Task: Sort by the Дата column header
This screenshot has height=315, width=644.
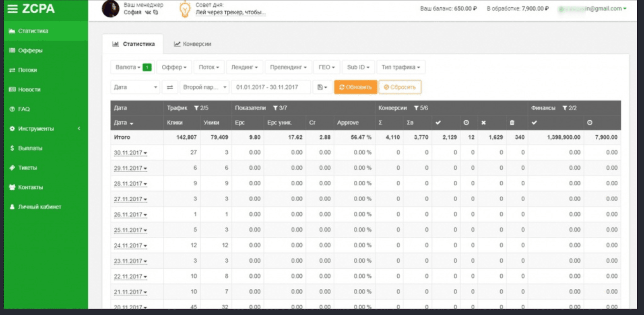Action: [123, 123]
